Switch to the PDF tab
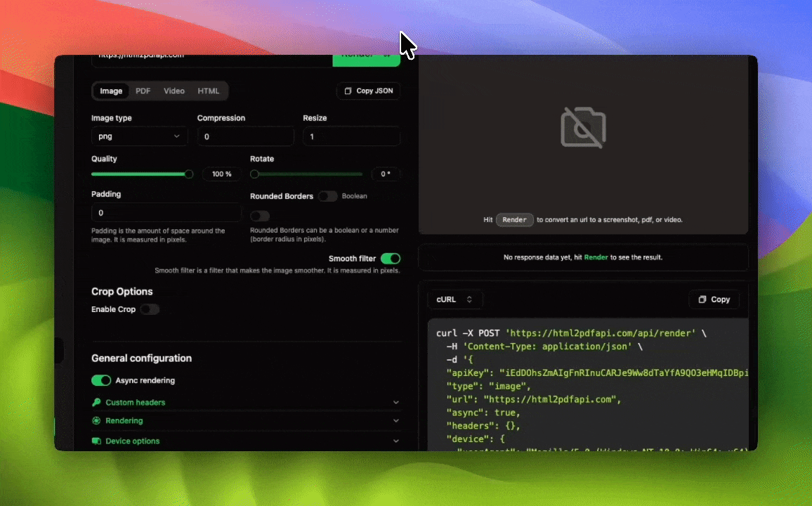The width and height of the screenshot is (812, 506). (143, 91)
